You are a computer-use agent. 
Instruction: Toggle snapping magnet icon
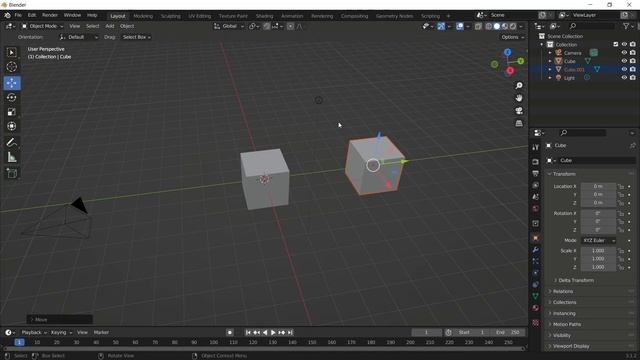[267, 26]
